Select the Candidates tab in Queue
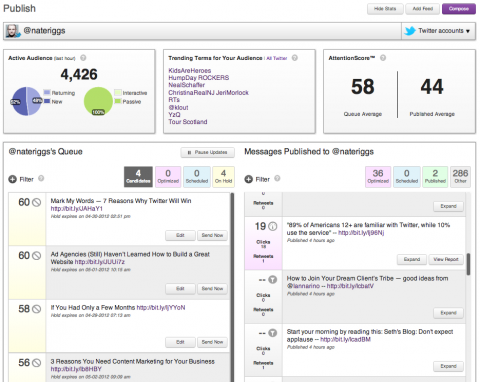The height and width of the screenshot is (382, 480). [x=138, y=177]
